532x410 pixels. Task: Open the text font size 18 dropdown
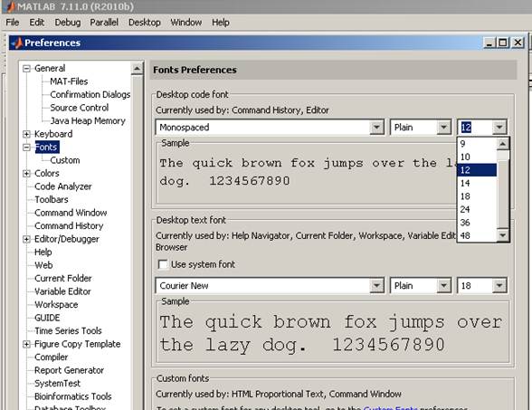click(499, 286)
